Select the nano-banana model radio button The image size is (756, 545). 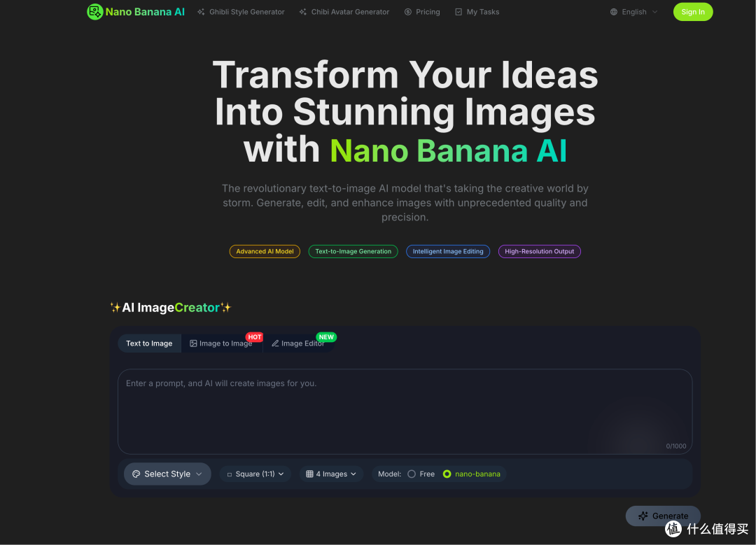coord(447,474)
